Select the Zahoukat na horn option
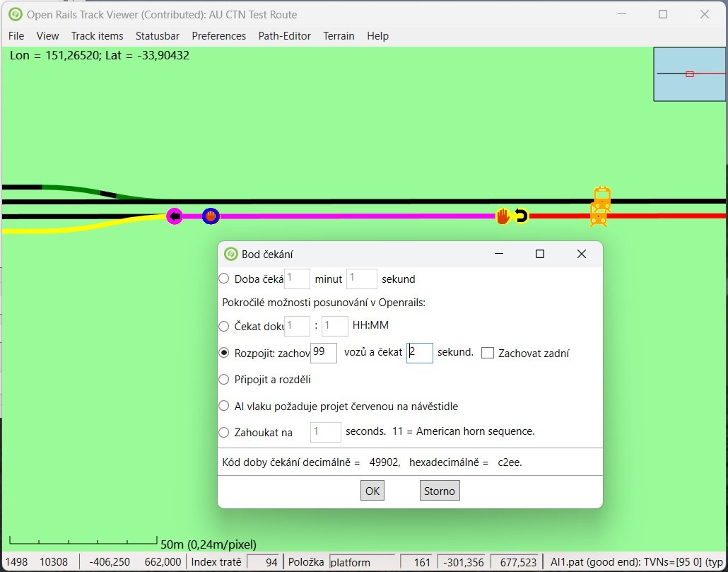This screenshot has height=572, width=728. click(224, 433)
